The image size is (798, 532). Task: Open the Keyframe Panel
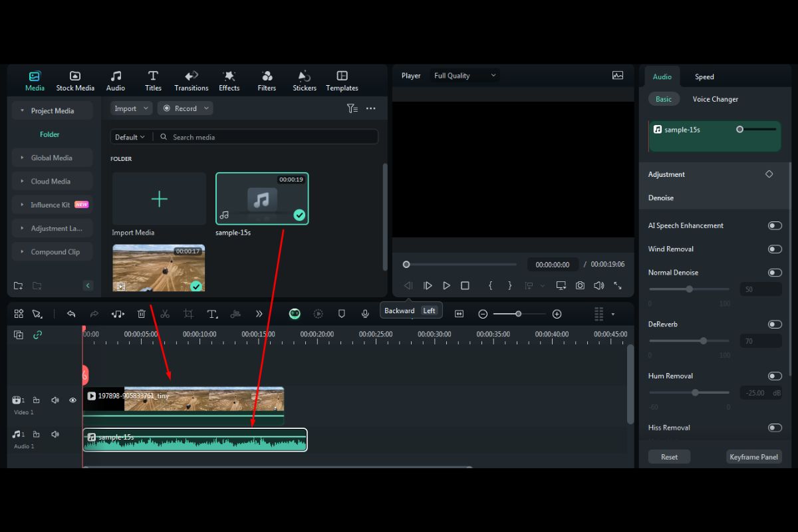tap(753, 457)
